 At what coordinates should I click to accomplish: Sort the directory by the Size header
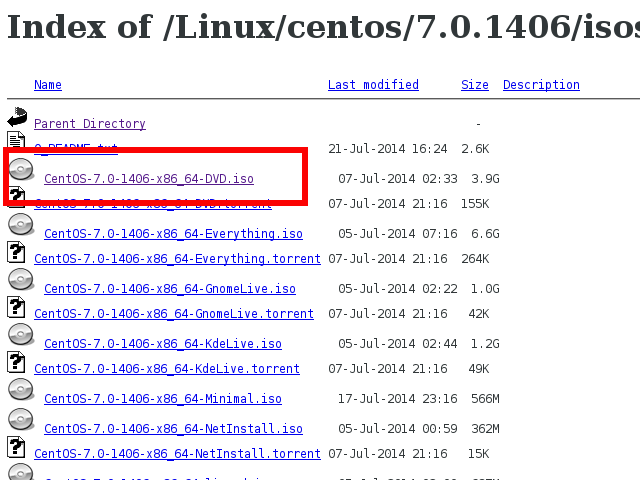point(474,85)
